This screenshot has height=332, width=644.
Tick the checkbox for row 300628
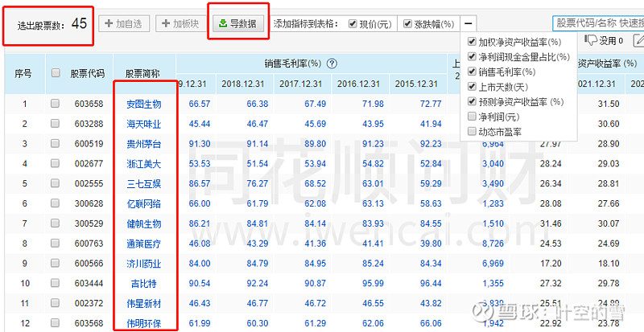(x=55, y=203)
